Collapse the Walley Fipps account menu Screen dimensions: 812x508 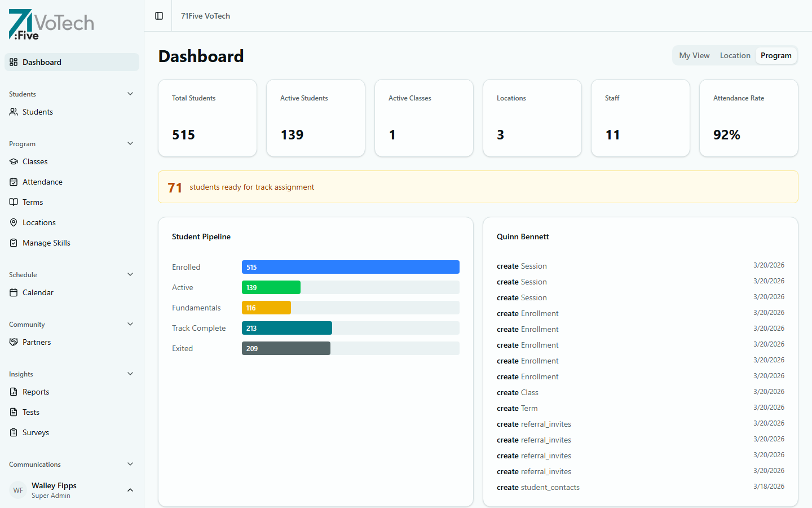click(x=130, y=490)
